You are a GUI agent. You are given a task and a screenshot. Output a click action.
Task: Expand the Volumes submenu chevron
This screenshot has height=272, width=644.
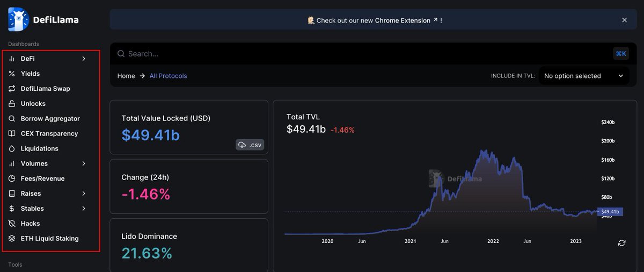point(84,163)
